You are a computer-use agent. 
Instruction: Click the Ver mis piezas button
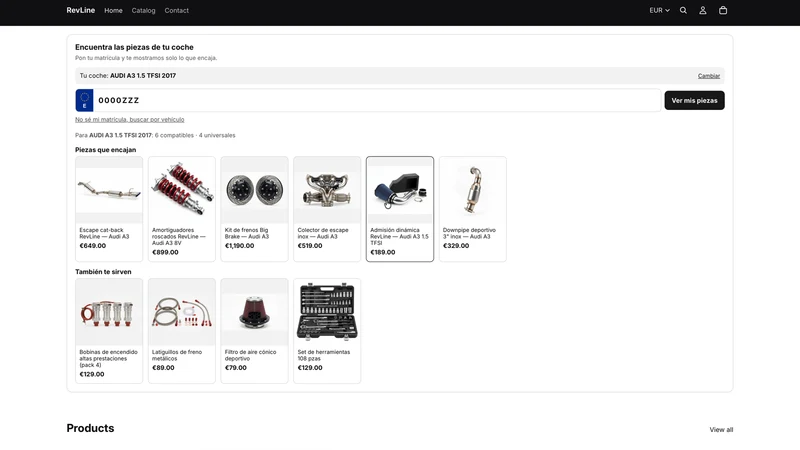pyautogui.click(x=694, y=101)
